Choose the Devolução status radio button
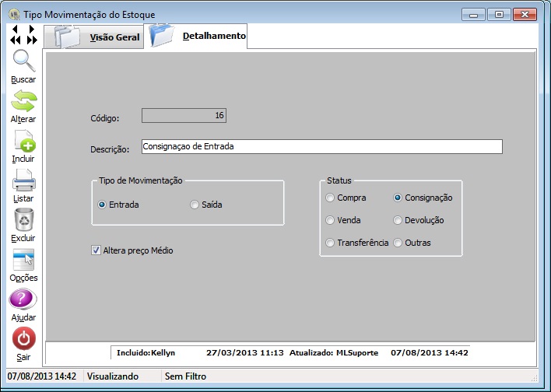 coord(398,220)
